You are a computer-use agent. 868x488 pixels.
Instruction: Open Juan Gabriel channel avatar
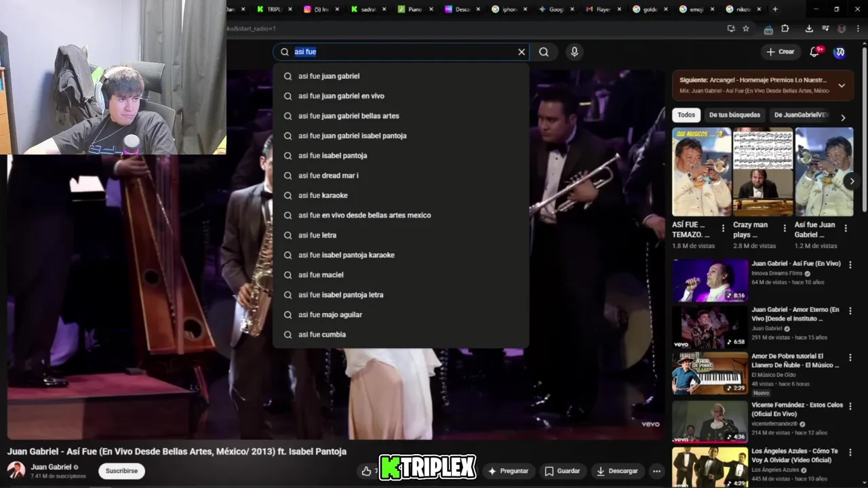(16, 470)
